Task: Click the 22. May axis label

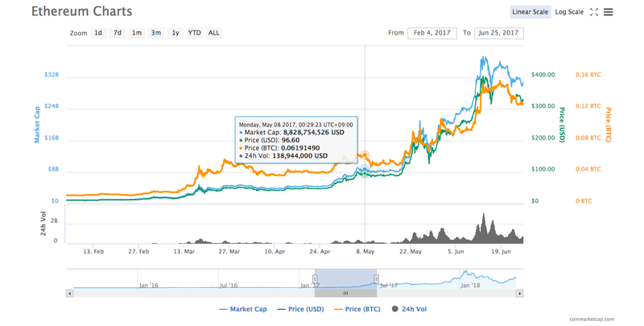Action: (x=411, y=251)
